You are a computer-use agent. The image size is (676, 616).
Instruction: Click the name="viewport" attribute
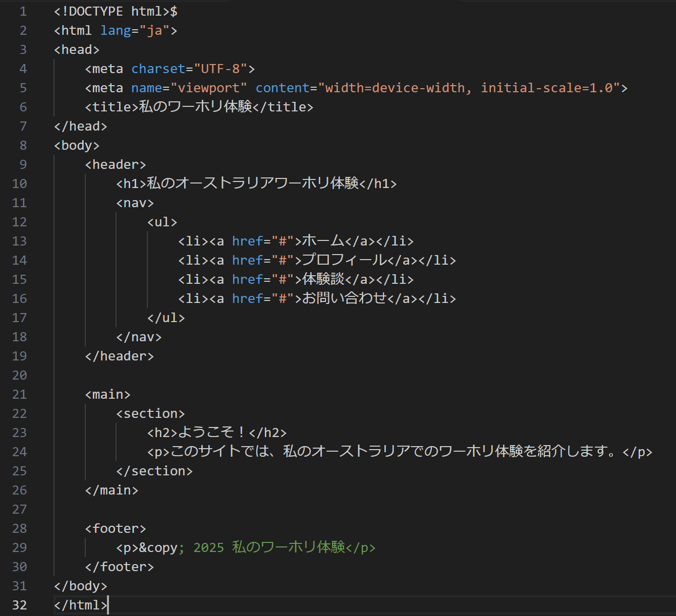189,88
